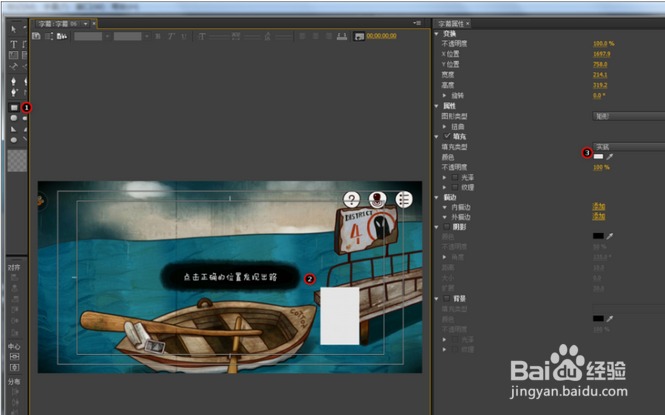This screenshot has width=665, height=415.
Task: Select the Area Type tool
Action: pos(14,55)
